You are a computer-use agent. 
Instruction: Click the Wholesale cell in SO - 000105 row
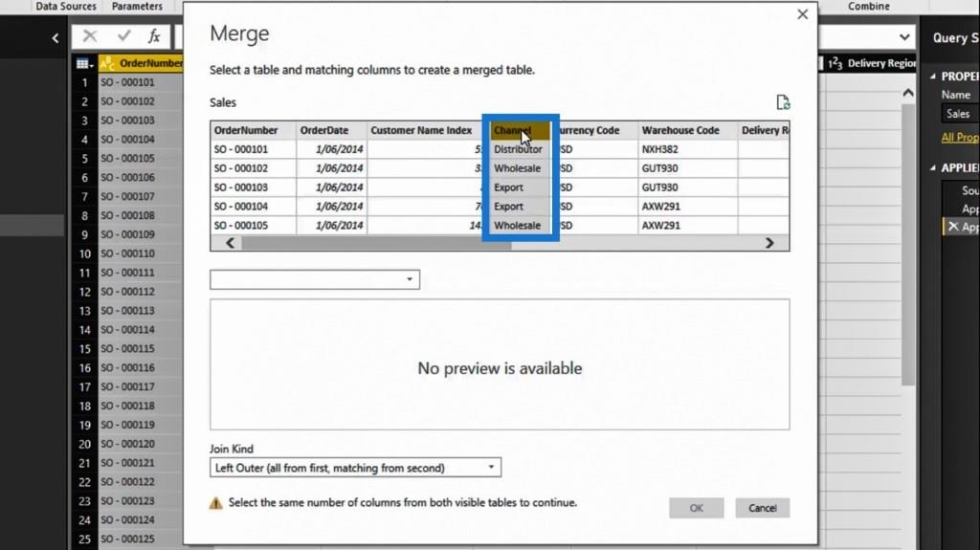click(x=520, y=225)
